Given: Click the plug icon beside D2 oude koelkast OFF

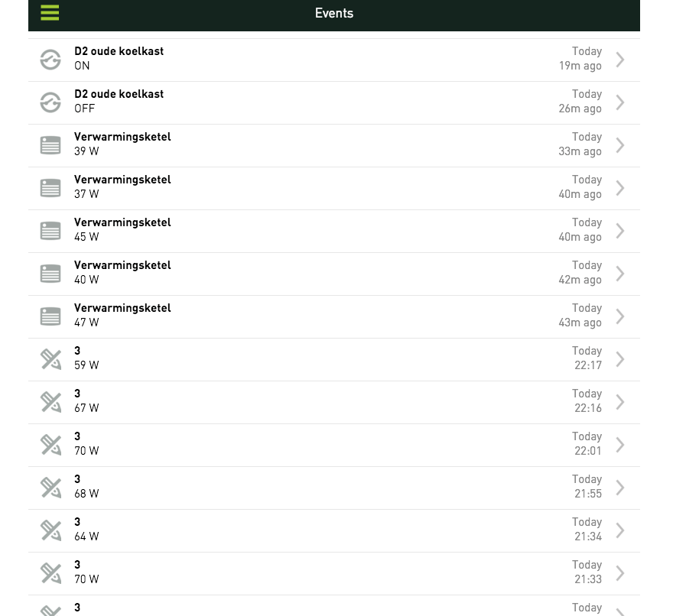Looking at the screenshot, I should tap(50, 102).
